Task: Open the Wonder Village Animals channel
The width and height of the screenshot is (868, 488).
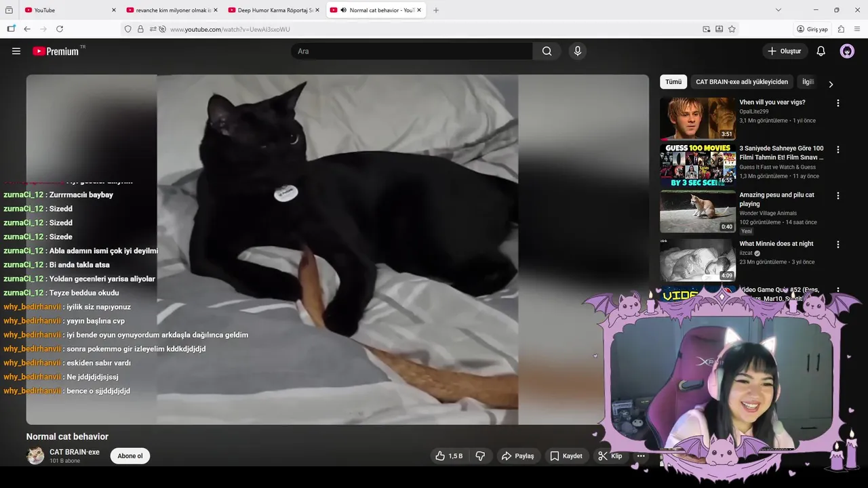Action: coord(768,213)
